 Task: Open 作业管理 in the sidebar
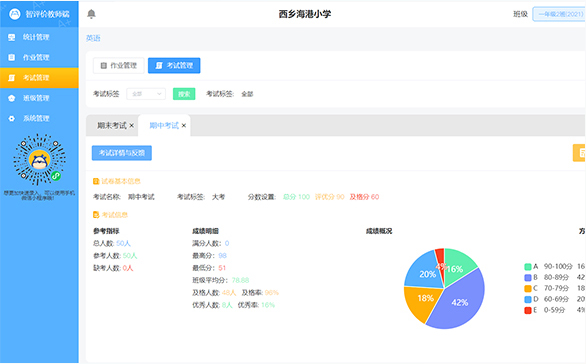[x=39, y=57]
